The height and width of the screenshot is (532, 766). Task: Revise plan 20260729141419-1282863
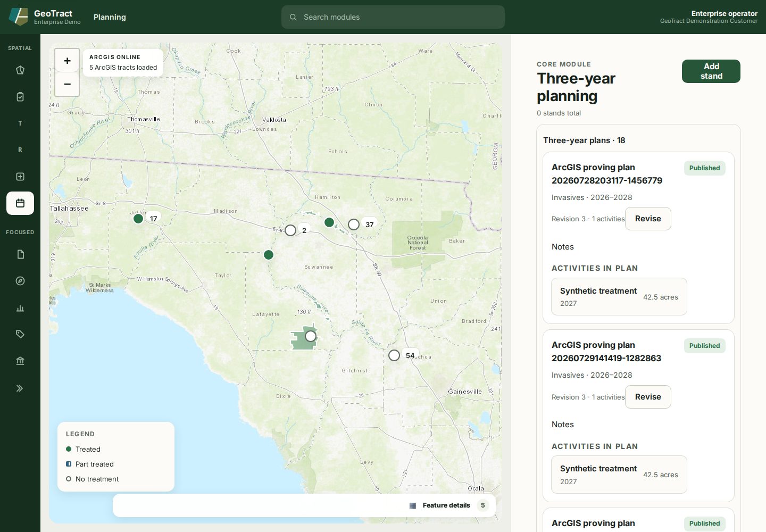[x=648, y=397]
